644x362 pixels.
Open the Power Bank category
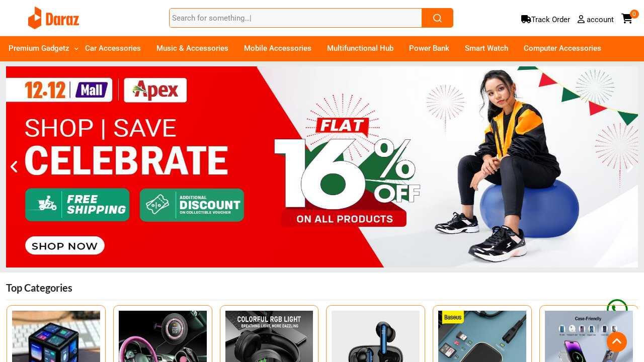[429, 48]
